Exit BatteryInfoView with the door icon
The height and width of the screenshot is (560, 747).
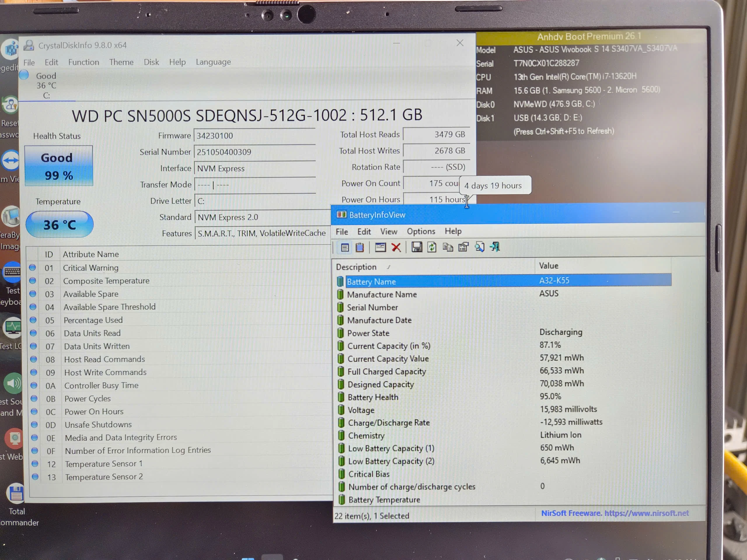(x=495, y=247)
